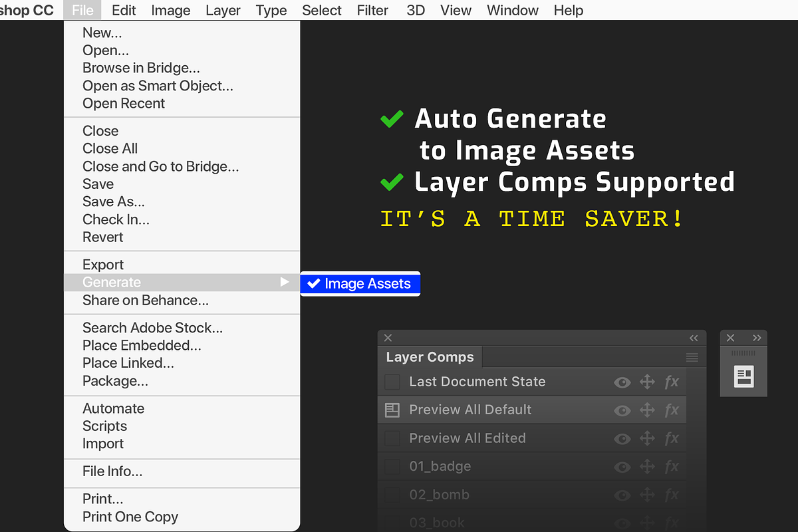Open the Filter menu
The height and width of the screenshot is (532, 798).
373,10
